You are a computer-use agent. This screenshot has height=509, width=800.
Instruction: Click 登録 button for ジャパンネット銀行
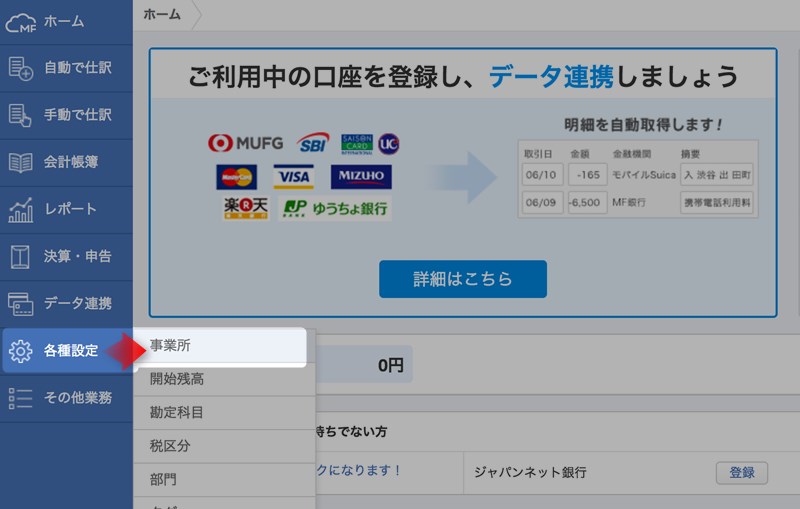coord(742,473)
